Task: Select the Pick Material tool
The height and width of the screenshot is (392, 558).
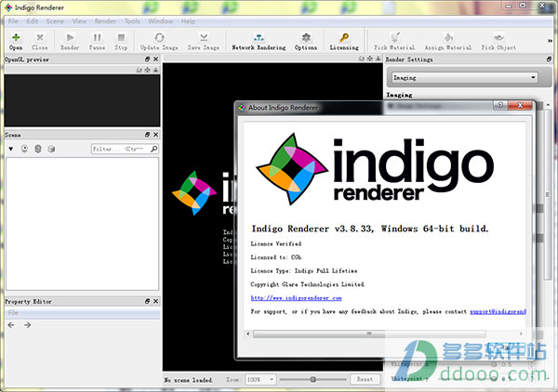Action: click(x=394, y=41)
